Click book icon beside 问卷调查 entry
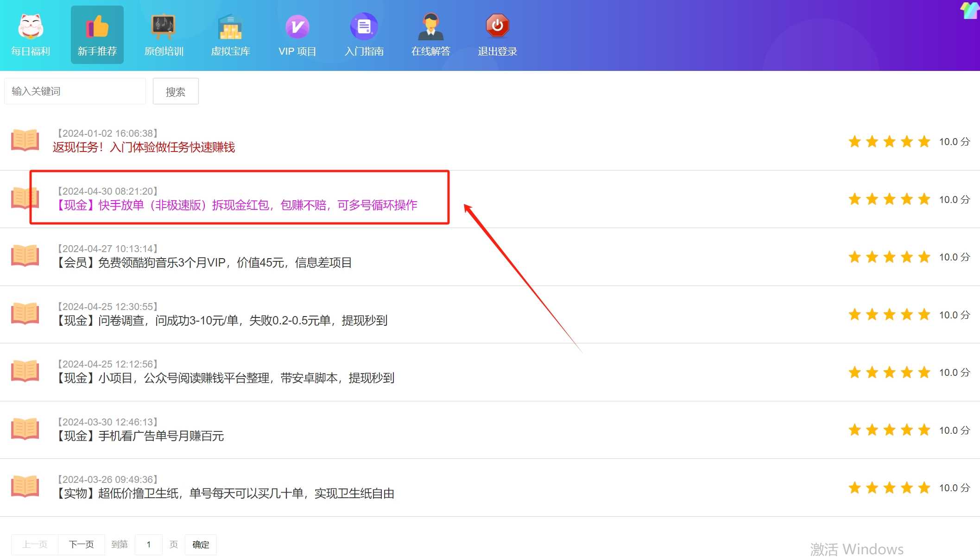Screen dimensions: 980x558 [x=25, y=313]
